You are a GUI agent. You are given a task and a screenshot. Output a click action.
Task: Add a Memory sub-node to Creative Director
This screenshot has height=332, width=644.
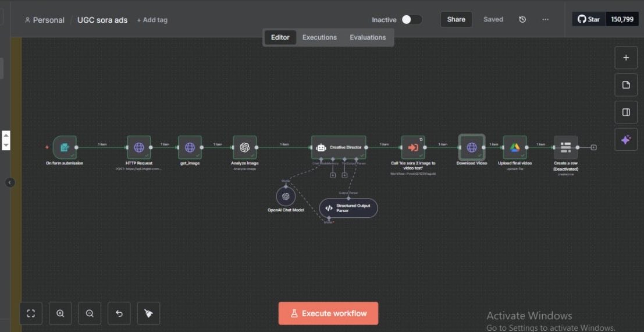coord(333,175)
